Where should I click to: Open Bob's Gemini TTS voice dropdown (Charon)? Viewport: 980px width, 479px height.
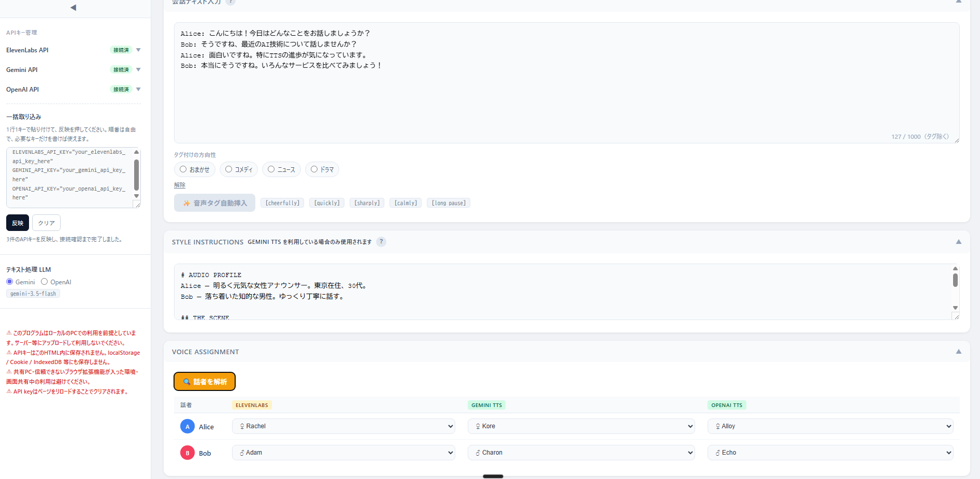pyautogui.click(x=581, y=453)
